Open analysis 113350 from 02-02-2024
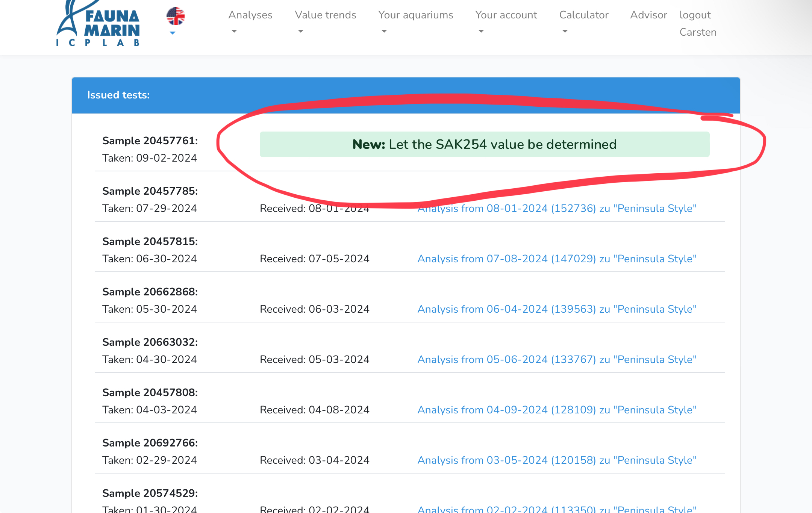 coord(557,509)
